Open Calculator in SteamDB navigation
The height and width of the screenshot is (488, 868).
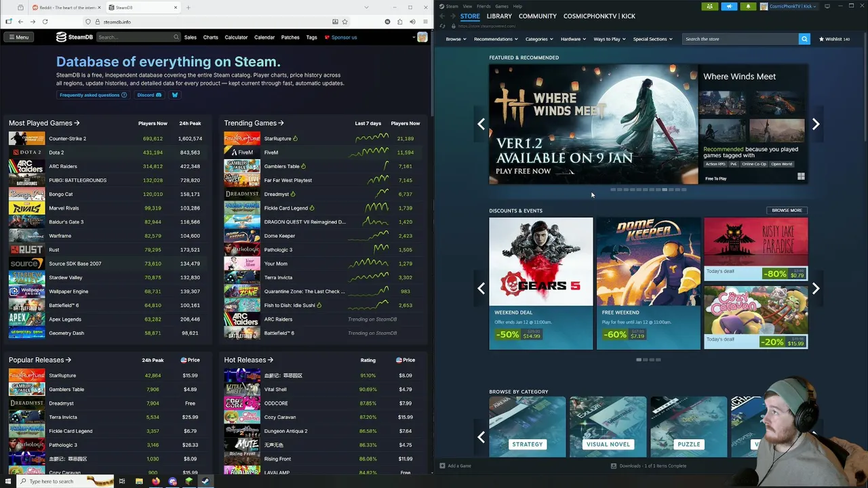236,37
